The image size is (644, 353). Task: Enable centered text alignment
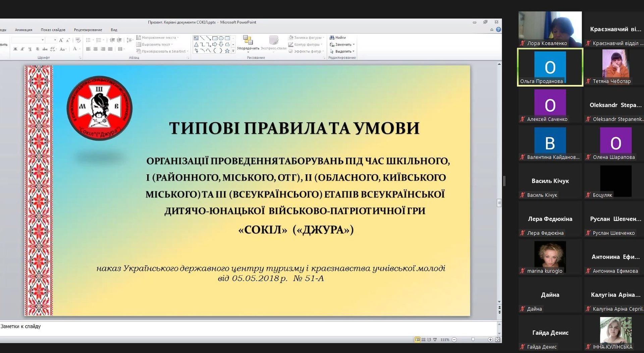click(96, 49)
